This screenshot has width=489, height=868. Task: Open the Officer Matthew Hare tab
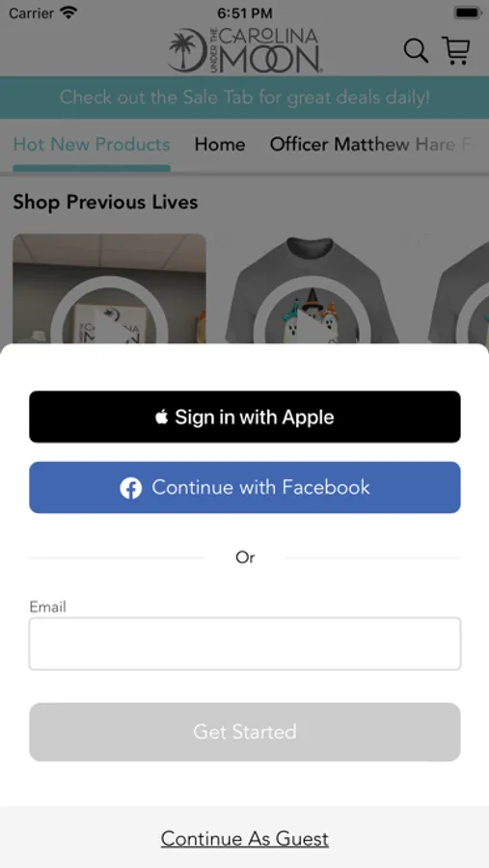coord(370,145)
